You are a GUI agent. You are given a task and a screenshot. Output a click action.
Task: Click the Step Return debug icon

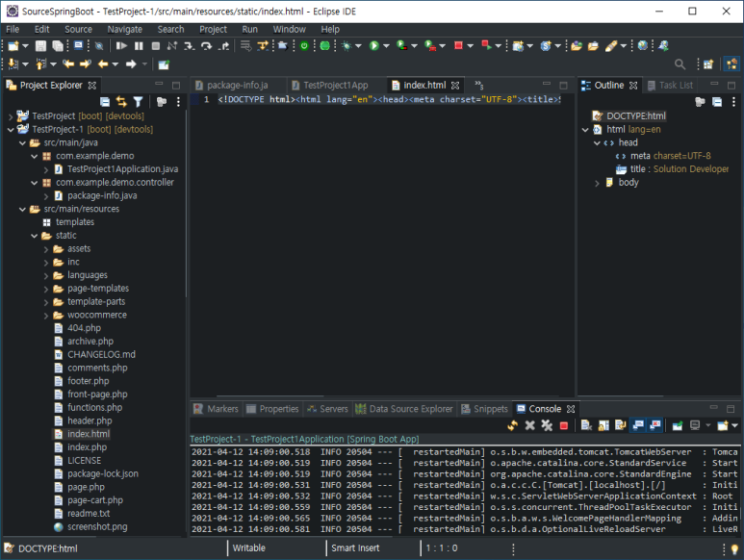click(x=223, y=46)
